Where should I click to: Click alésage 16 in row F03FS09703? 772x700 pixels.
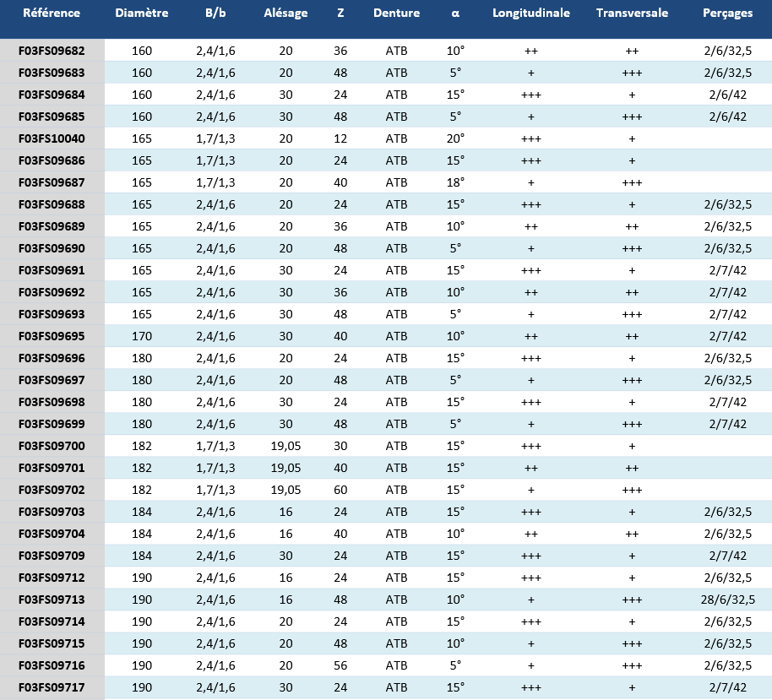[286, 512]
